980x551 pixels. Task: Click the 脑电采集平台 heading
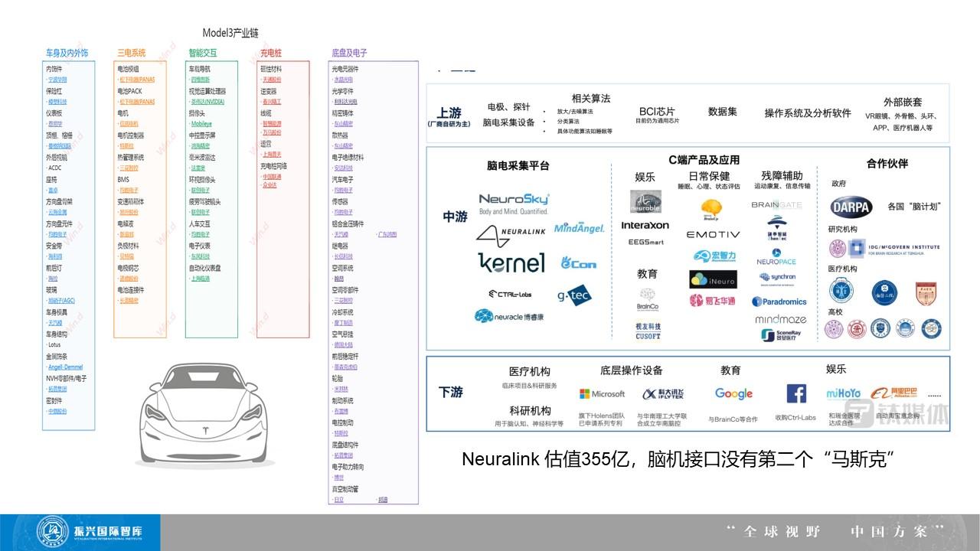coord(518,165)
